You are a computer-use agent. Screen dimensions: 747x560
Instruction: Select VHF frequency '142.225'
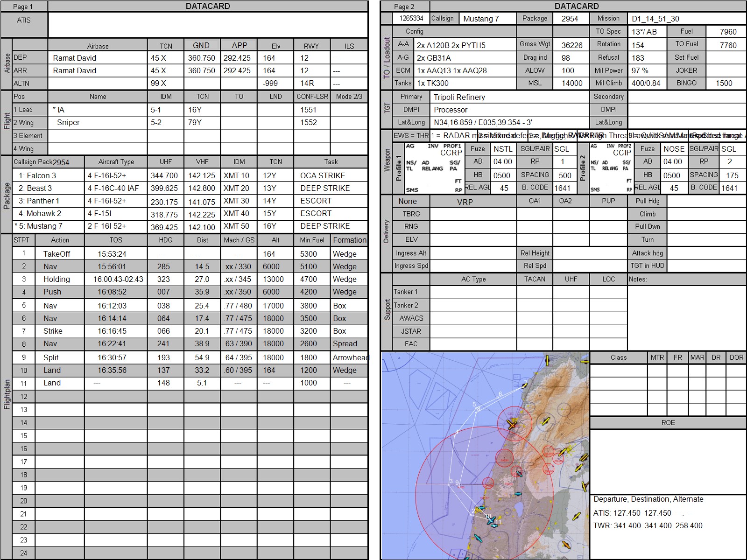202,215
